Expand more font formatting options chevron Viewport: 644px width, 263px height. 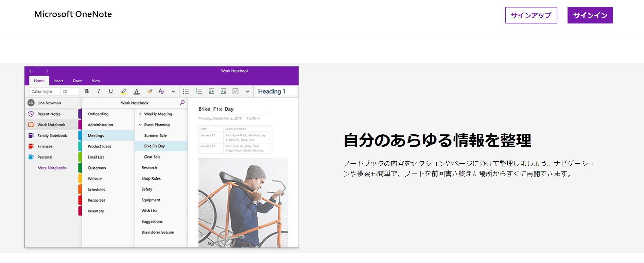(x=173, y=92)
